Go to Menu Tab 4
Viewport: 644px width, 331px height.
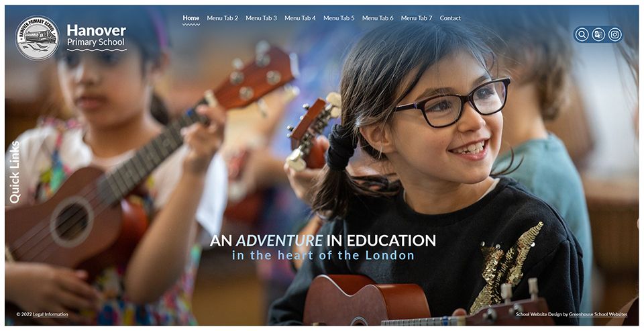click(x=301, y=18)
